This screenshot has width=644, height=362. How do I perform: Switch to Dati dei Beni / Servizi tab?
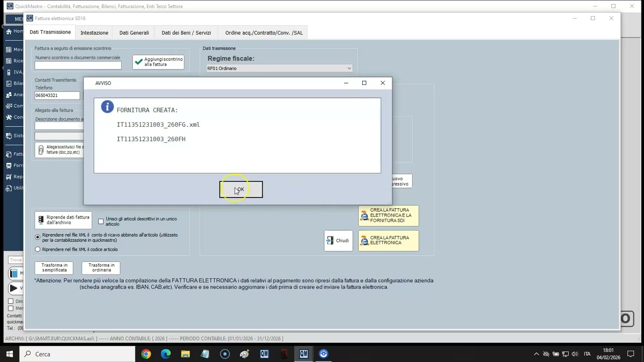(186, 33)
